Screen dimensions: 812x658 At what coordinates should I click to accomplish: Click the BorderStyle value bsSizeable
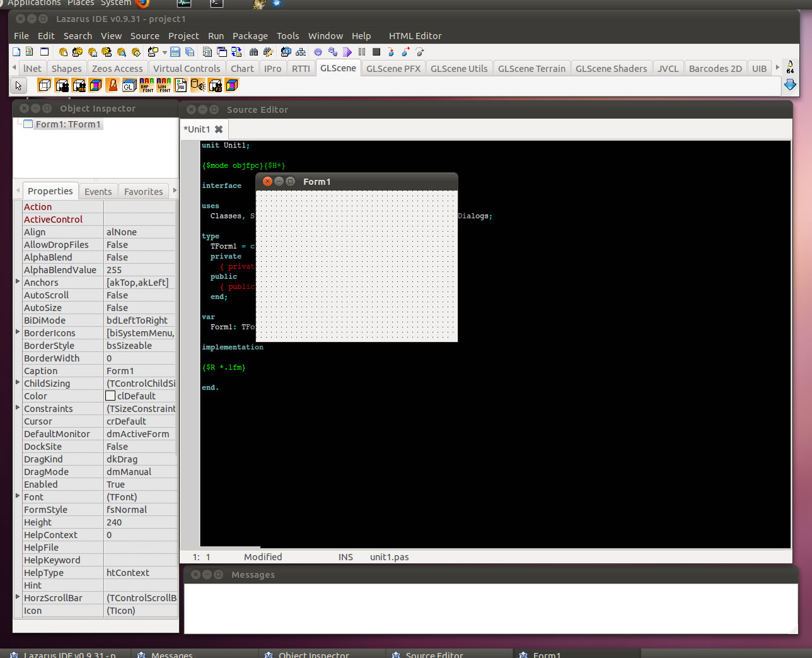[x=140, y=346]
